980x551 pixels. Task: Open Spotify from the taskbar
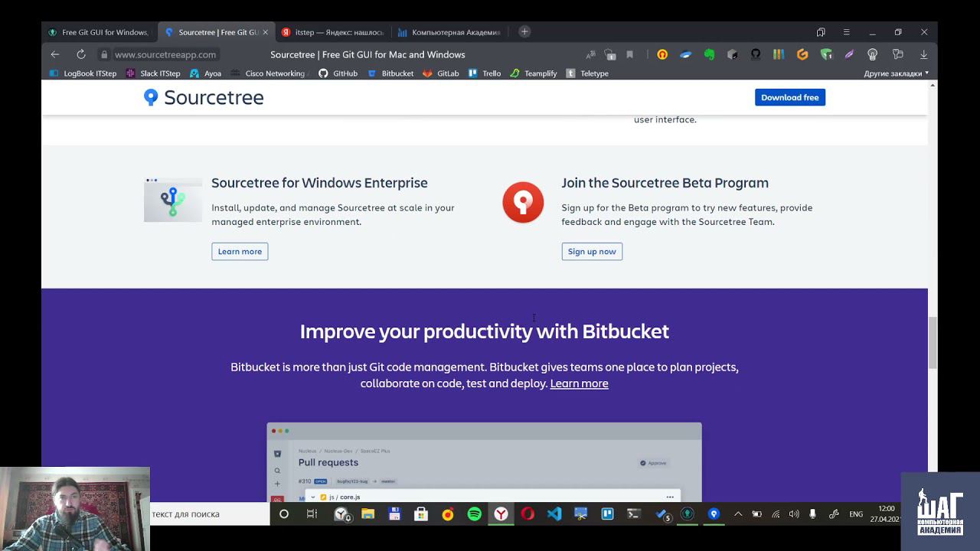tap(474, 514)
